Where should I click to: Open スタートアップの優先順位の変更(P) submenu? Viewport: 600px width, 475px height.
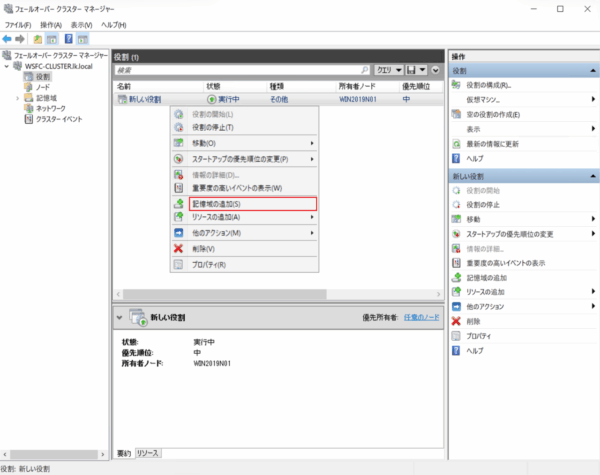[x=245, y=159]
